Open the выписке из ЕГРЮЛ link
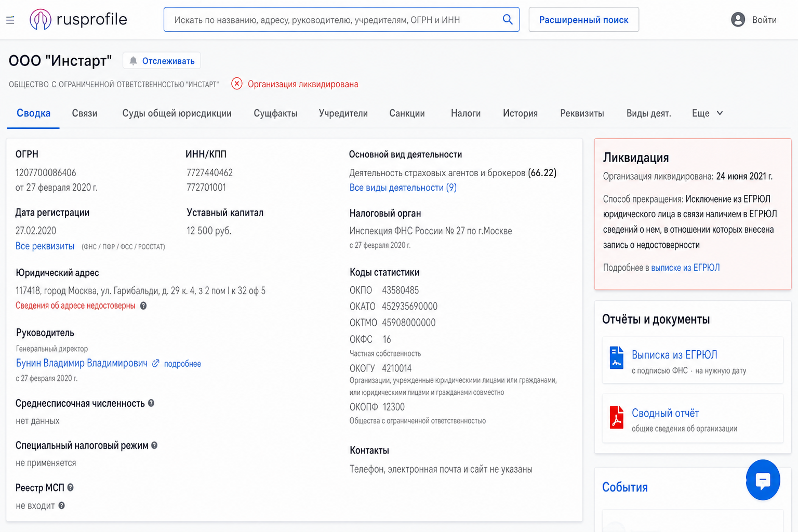This screenshot has height=532, width=798. pyautogui.click(x=685, y=268)
